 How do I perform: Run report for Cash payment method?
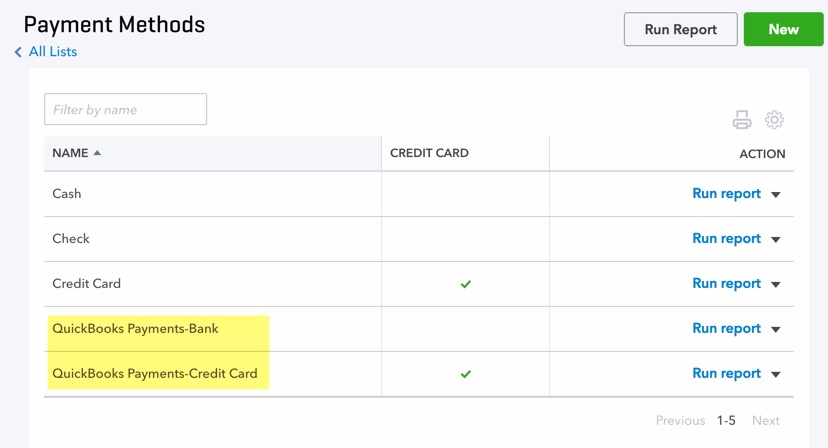point(726,194)
